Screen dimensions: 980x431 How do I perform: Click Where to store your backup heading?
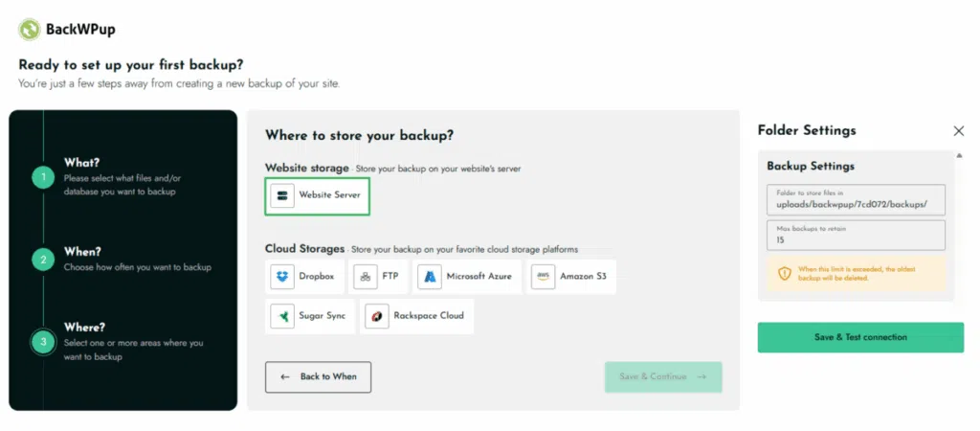359,134
